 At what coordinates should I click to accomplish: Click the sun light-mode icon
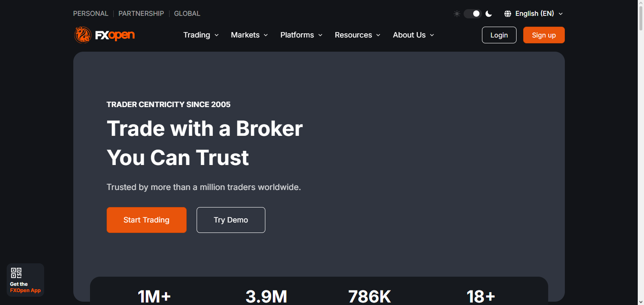tap(457, 14)
